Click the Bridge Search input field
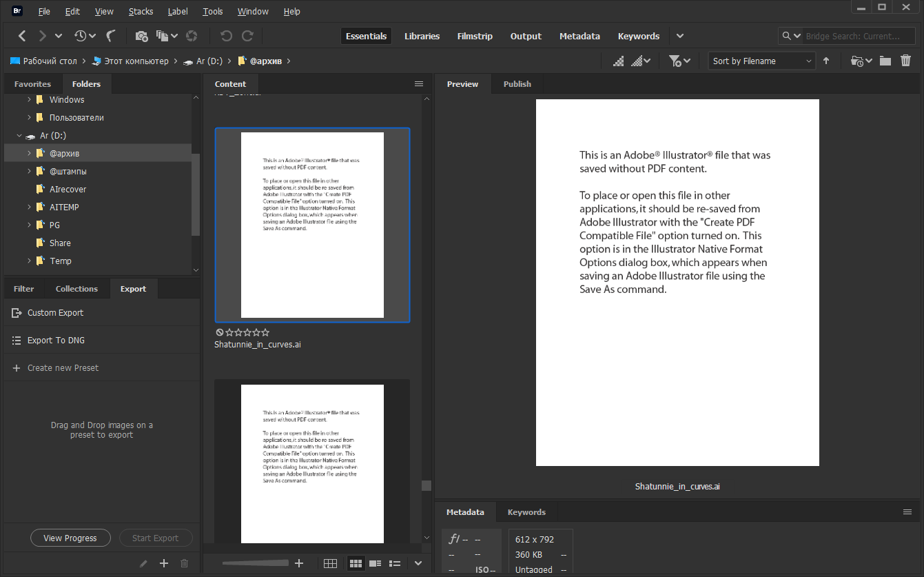The image size is (924, 577). 859,36
